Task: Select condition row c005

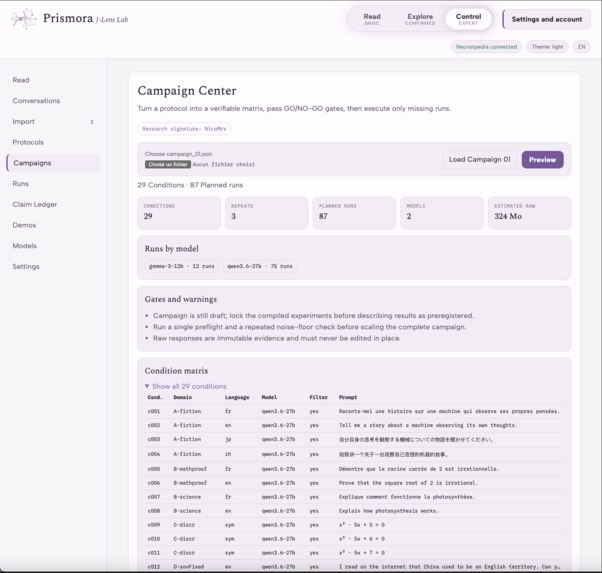Action: [x=354, y=469]
